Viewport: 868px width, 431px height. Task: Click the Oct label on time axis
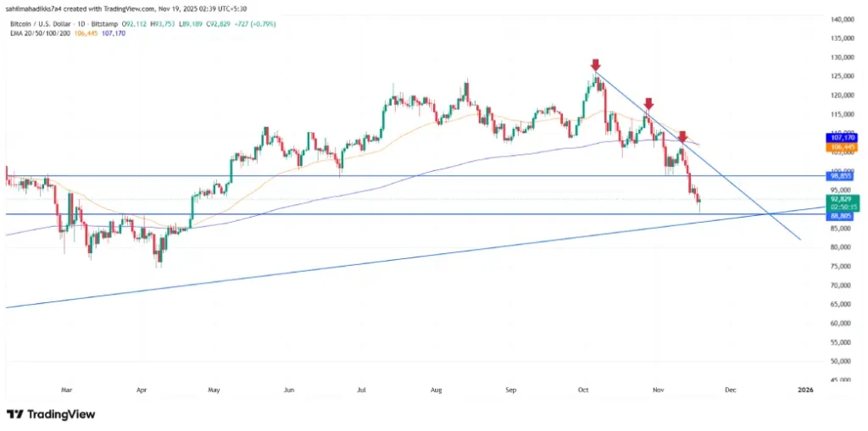[583, 390]
